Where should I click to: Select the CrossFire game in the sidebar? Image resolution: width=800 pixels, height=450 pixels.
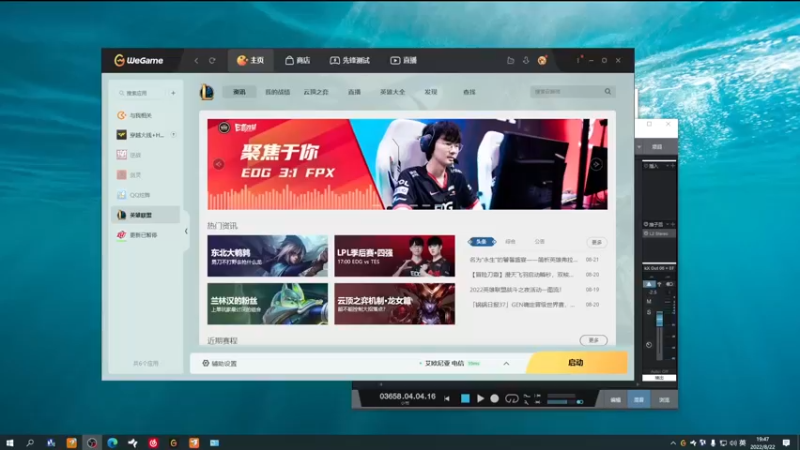point(146,135)
